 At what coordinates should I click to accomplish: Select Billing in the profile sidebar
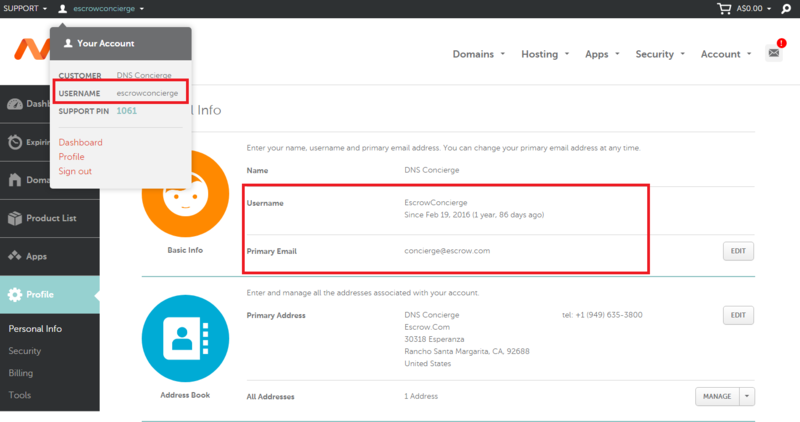tap(20, 373)
